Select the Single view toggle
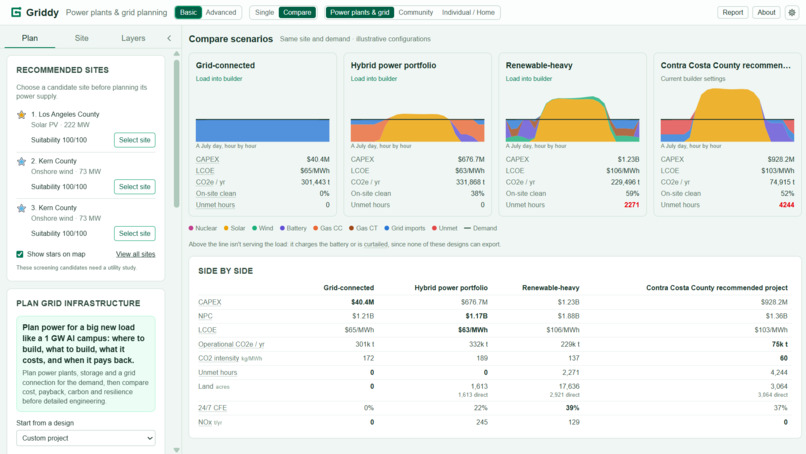 (x=264, y=12)
